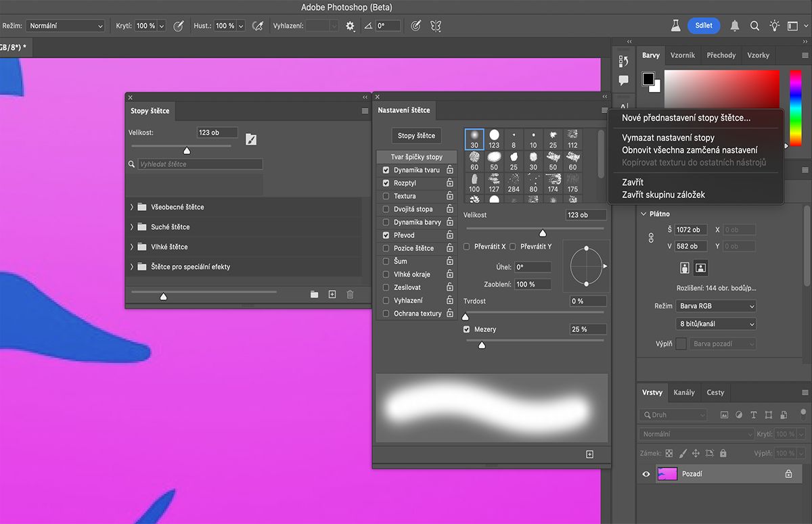
Task: Lock transparent pixels icon
Action: click(669, 454)
